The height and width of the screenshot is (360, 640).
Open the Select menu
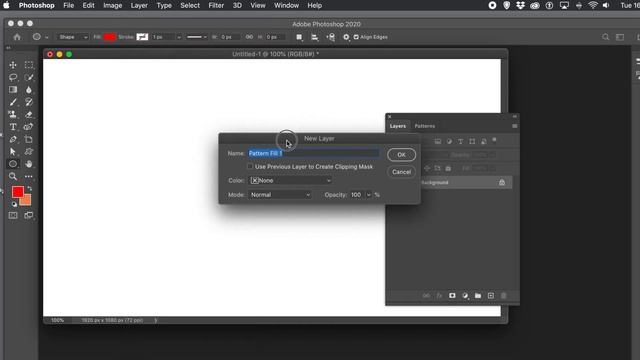pyautogui.click(x=190, y=5)
